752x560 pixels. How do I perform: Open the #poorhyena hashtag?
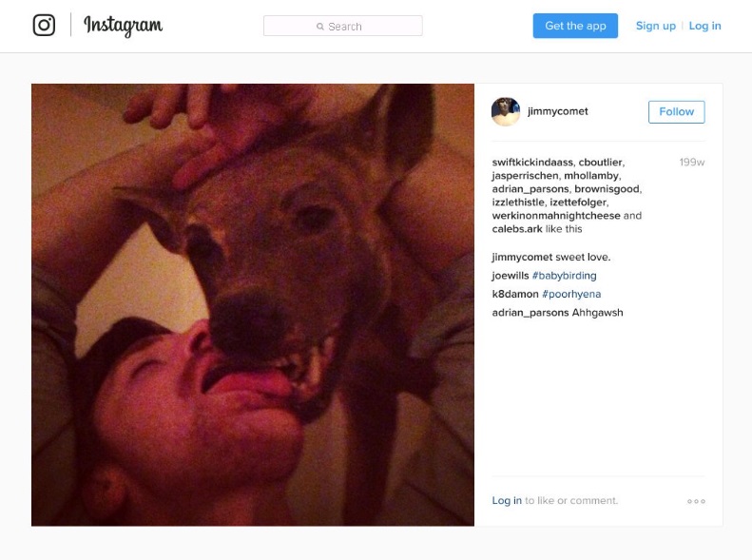pyautogui.click(x=571, y=294)
